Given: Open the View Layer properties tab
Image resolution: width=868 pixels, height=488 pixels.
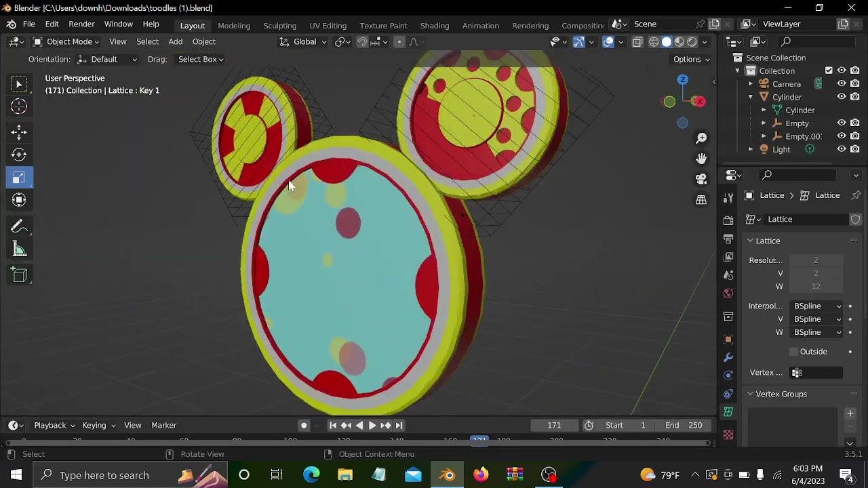Looking at the screenshot, I should tap(728, 257).
